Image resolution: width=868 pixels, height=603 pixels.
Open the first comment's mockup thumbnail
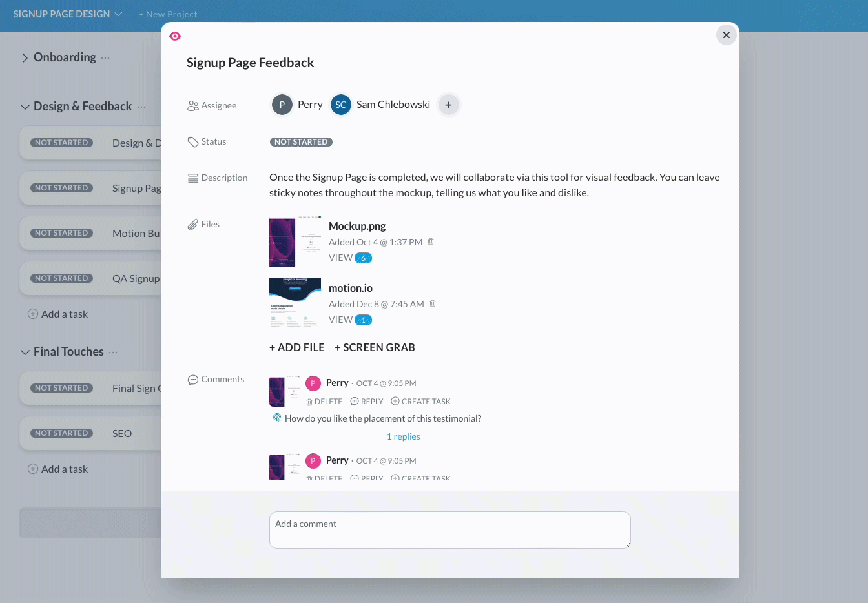[285, 391]
